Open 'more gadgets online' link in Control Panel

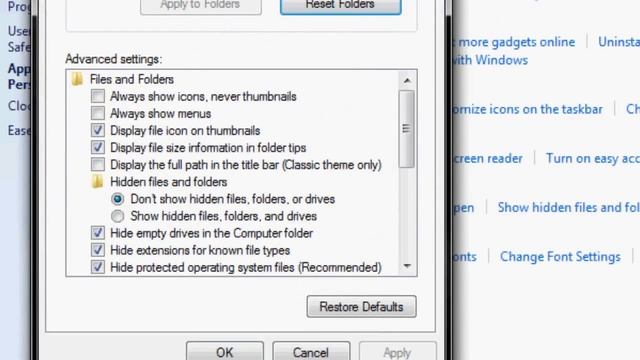(516, 42)
